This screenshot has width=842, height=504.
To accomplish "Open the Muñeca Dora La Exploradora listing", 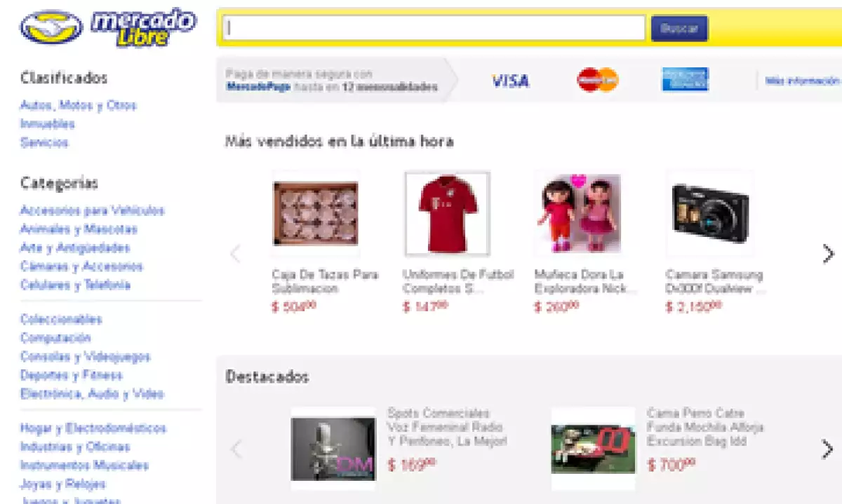I will [586, 281].
